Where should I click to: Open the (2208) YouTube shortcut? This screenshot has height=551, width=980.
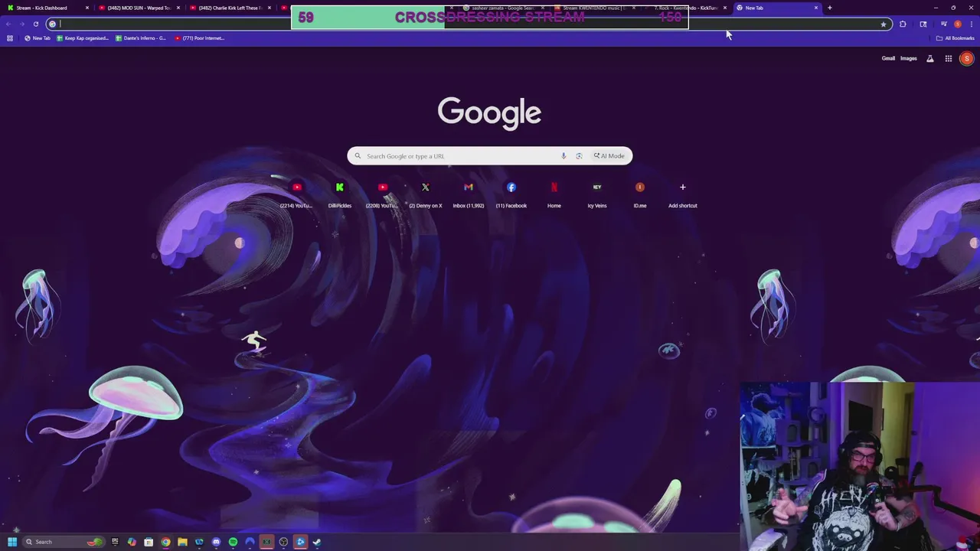point(382,194)
